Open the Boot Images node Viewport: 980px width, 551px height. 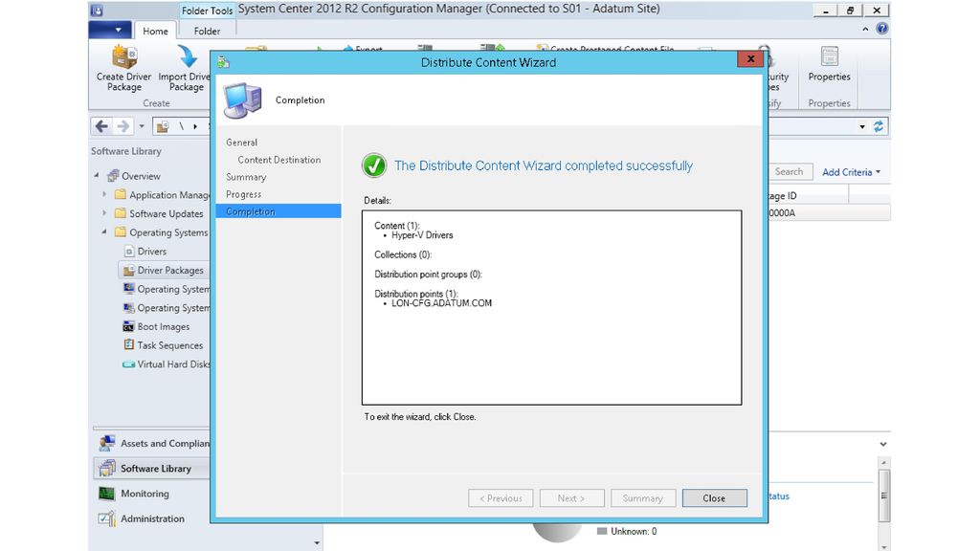tap(156, 327)
